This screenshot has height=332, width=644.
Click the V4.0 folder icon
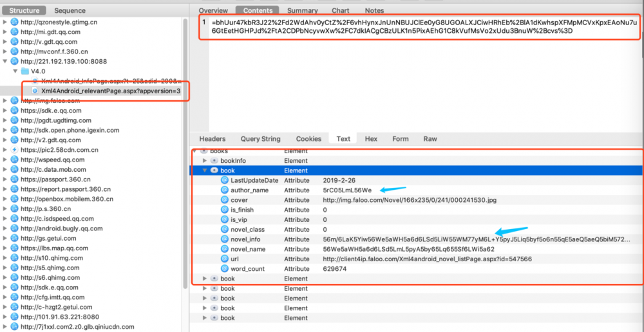click(25, 71)
